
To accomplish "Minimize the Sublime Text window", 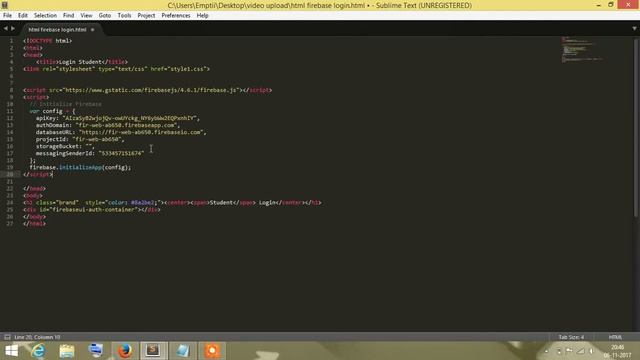I will [598, 5].
